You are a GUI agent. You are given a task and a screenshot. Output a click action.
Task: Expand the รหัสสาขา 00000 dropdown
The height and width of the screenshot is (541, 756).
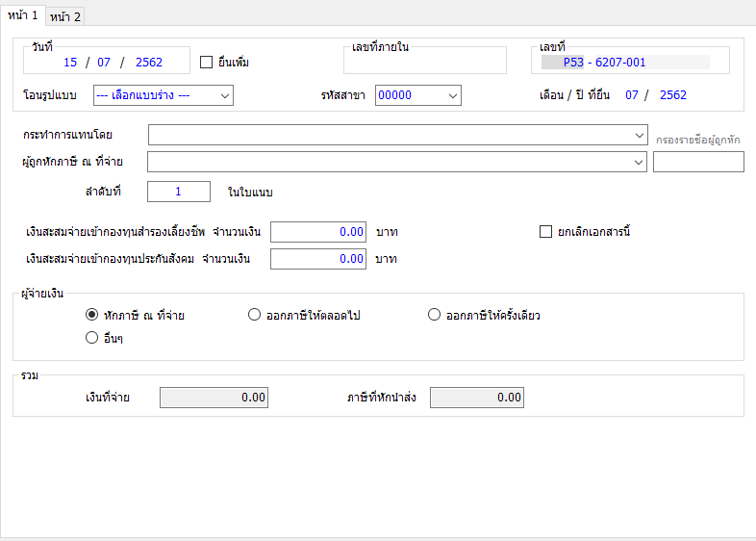pos(418,95)
